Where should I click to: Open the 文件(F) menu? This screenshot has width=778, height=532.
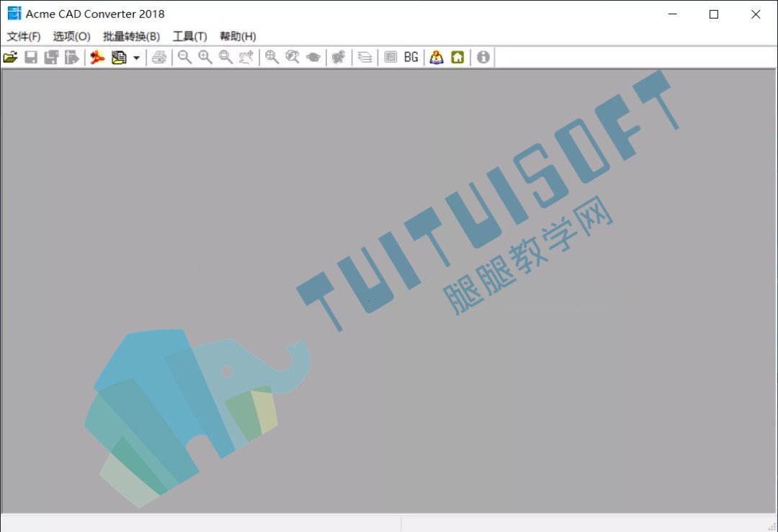coord(23,36)
